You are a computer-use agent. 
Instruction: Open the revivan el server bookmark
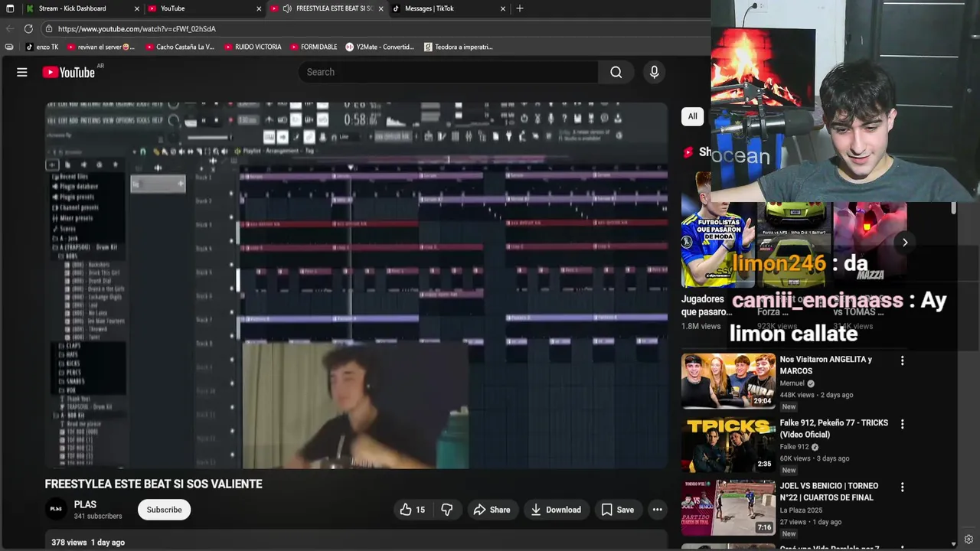pyautogui.click(x=101, y=47)
